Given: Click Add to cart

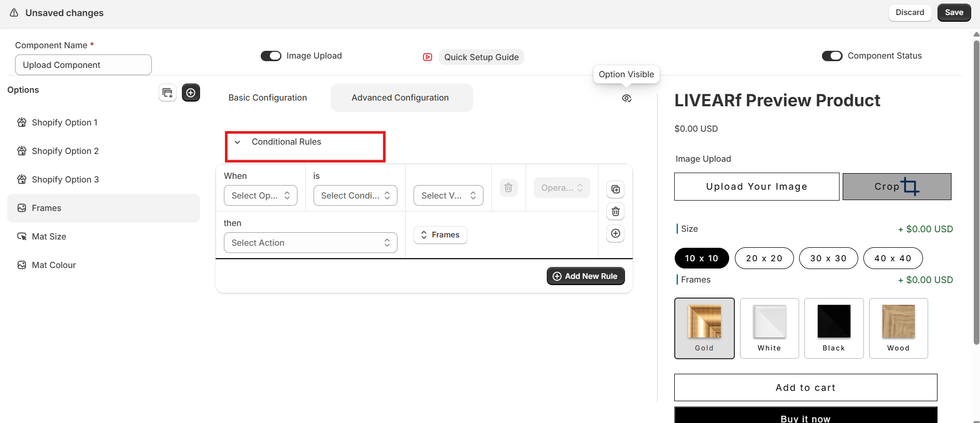Looking at the screenshot, I should coord(806,388).
